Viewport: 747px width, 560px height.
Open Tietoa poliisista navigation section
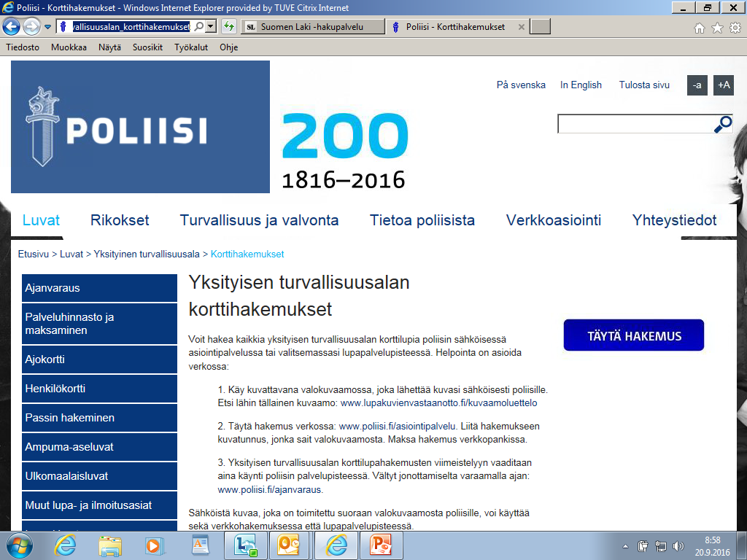(x=422, y=220)
